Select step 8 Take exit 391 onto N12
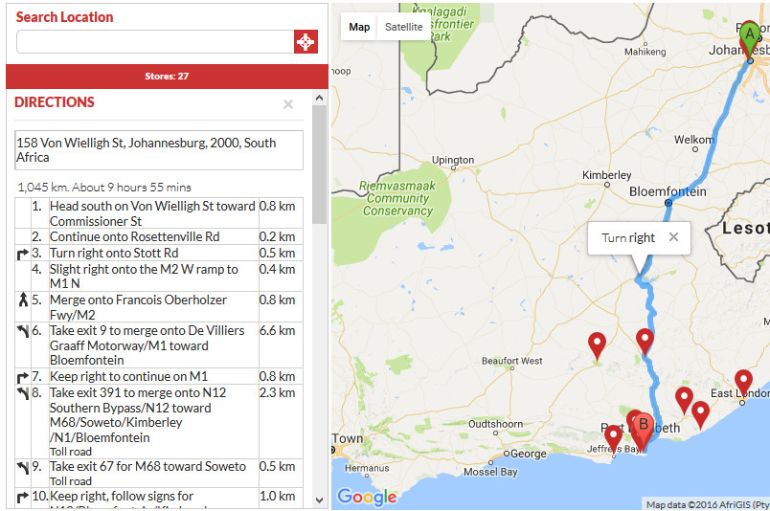Screen dimensions: 770x511 pyautogui.click(x=159, y=421)
